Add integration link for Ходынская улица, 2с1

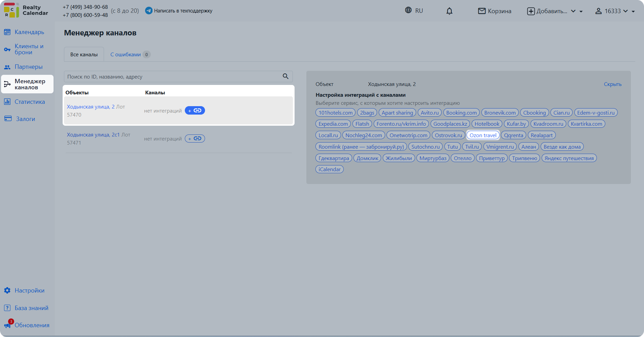coord(195,139)
